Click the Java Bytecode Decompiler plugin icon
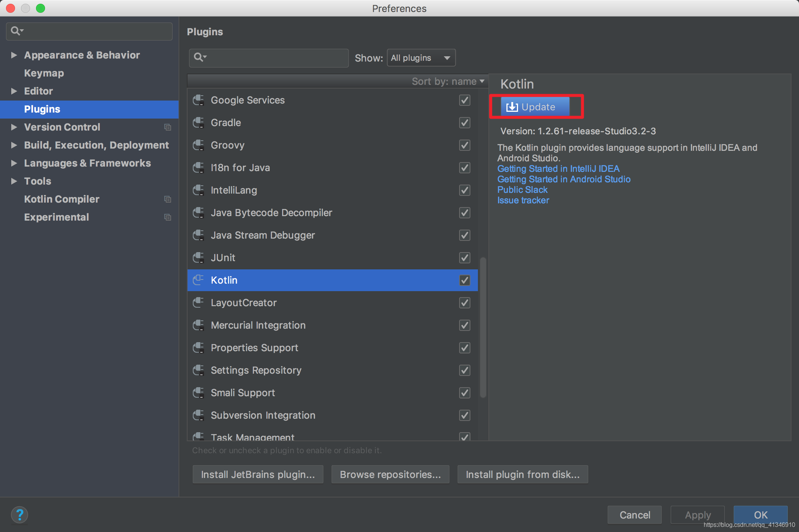Image resolution: width=799 pixels, height=532 pixels. click(198, 213)
